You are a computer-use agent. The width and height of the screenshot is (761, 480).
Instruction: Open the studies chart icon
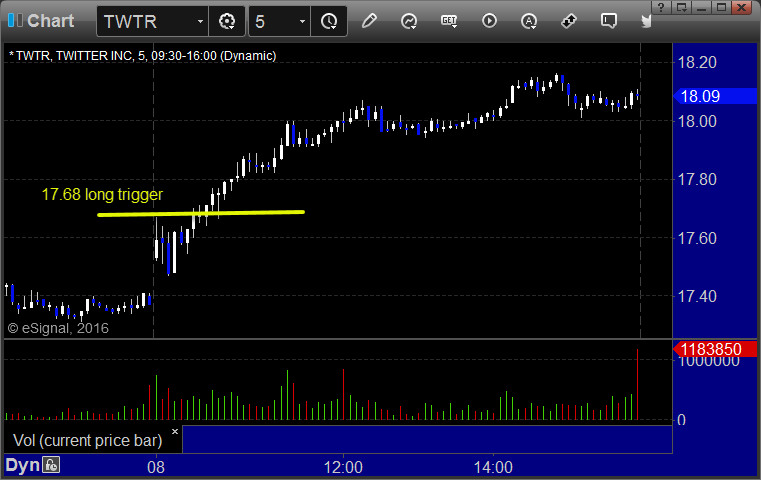409,21
